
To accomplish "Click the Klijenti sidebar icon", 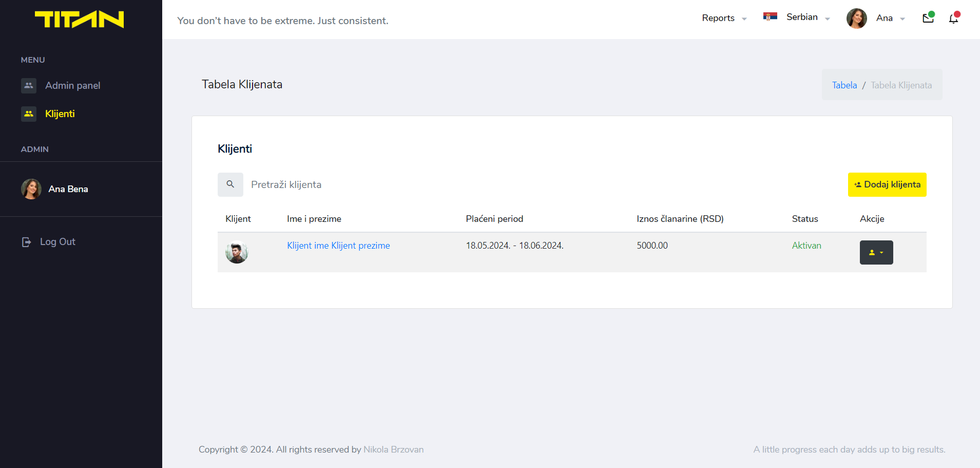I will [x=29, y=114].
